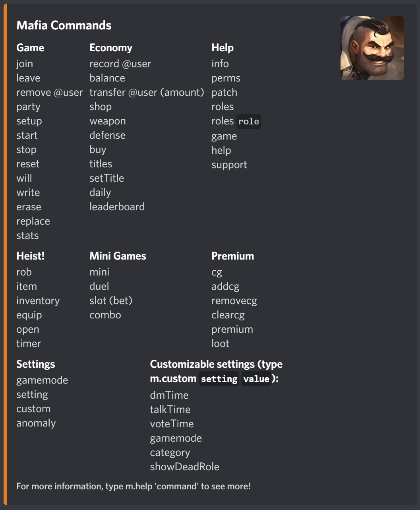Viewport: 420px width, 510px height.
Task: Click the 'join' command under Game
Action: click(25, 64)
